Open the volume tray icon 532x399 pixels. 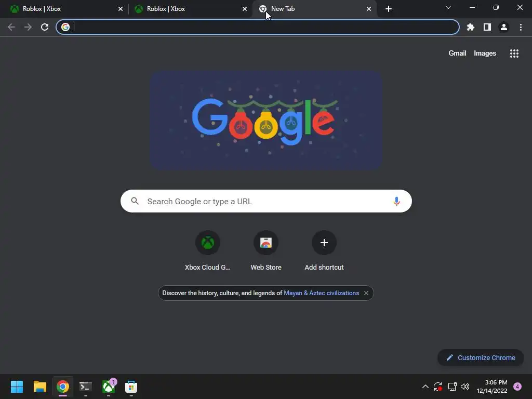coord(465,387)
